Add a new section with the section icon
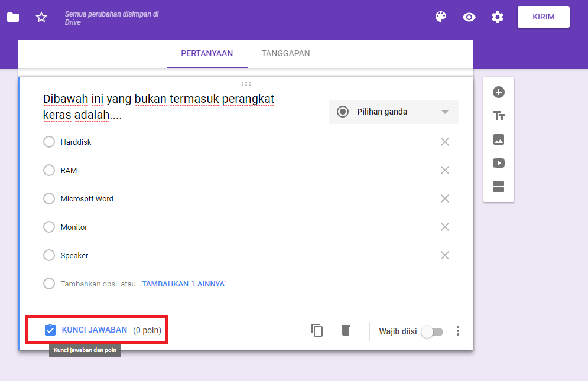Viewport: 588px width, 381px height. pyautogui.click(x=499, y=186)
